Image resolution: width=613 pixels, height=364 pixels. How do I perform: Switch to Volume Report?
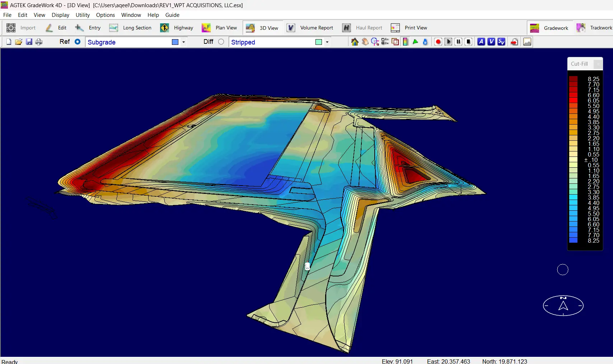[310, 28]
